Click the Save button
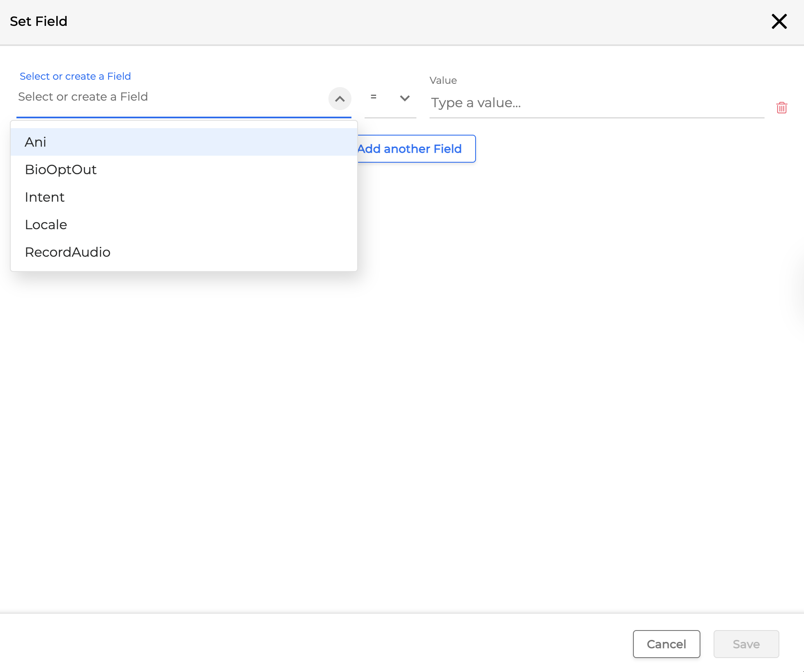 pos(746,644)
